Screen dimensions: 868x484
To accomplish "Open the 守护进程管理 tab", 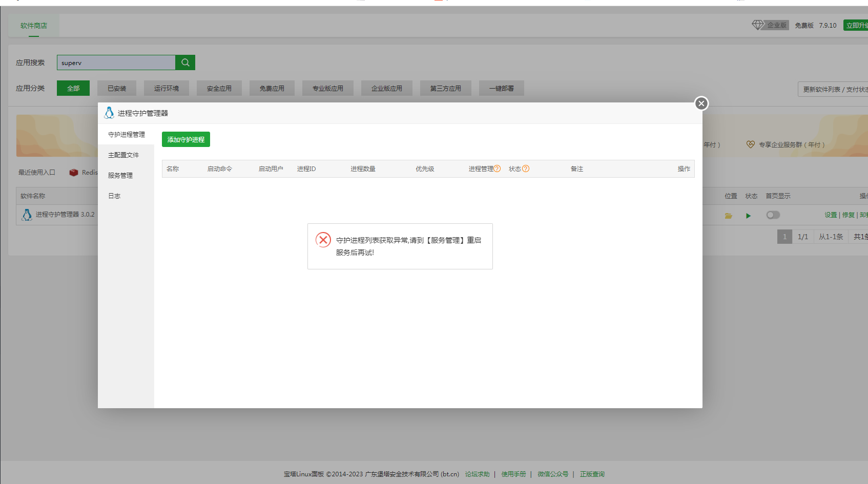I will click(126, 134).
